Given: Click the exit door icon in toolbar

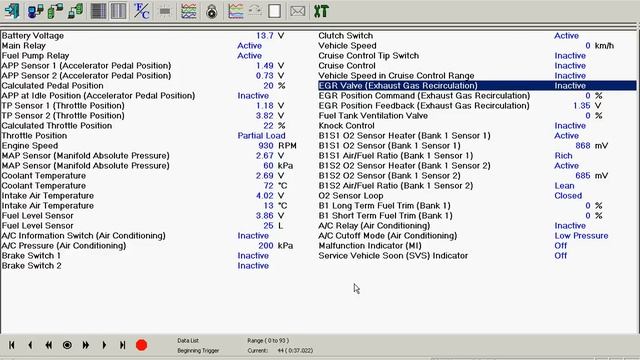Looking at the screenshot, I should pos(12,11).
